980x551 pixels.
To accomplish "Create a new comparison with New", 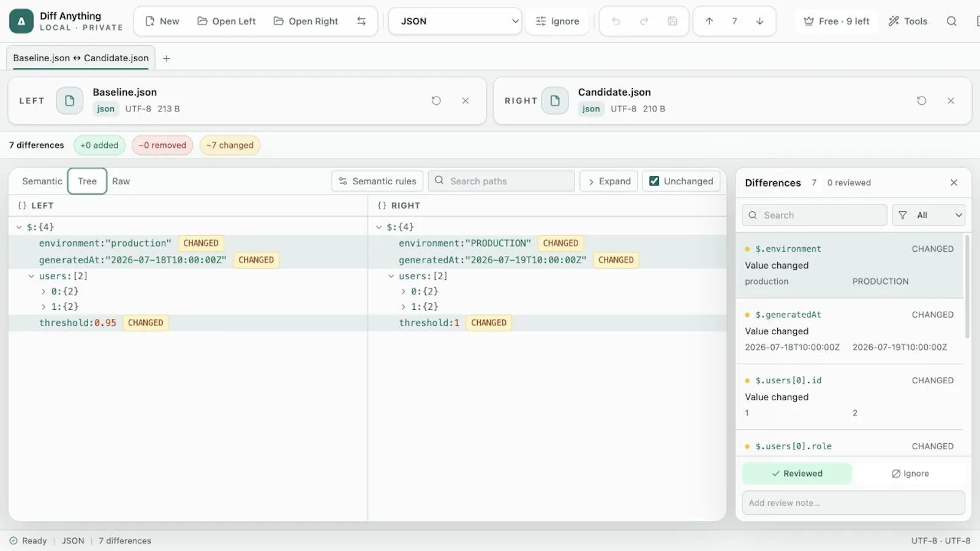I will pos(162,21).
